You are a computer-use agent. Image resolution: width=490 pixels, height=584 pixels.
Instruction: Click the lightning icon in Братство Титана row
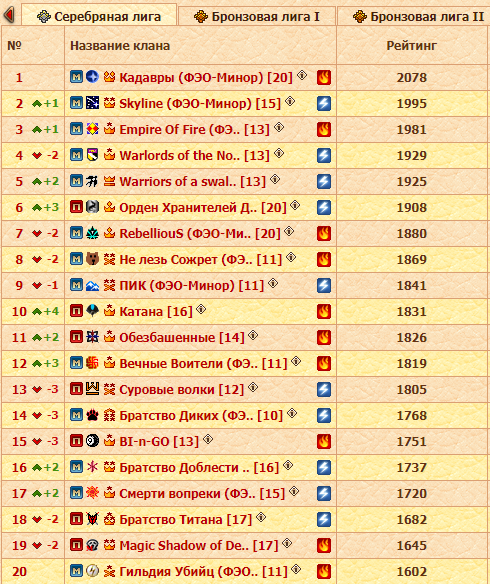(324, 519)
